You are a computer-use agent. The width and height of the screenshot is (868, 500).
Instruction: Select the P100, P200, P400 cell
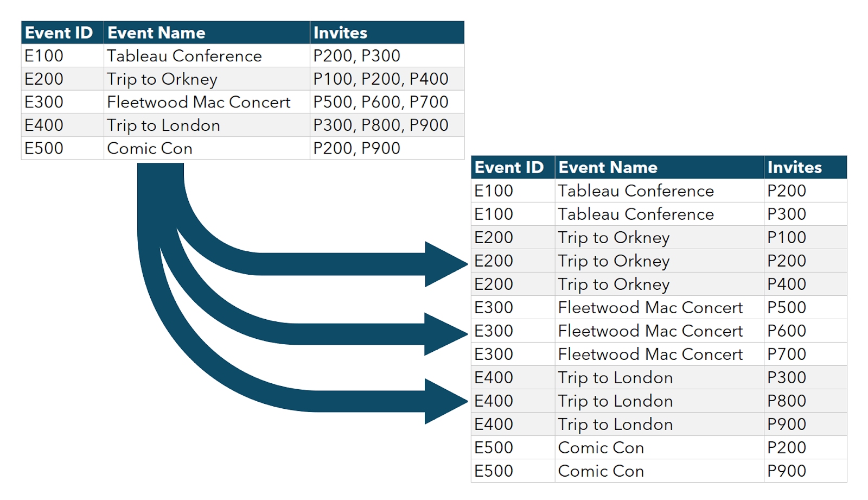coord(387,79)
